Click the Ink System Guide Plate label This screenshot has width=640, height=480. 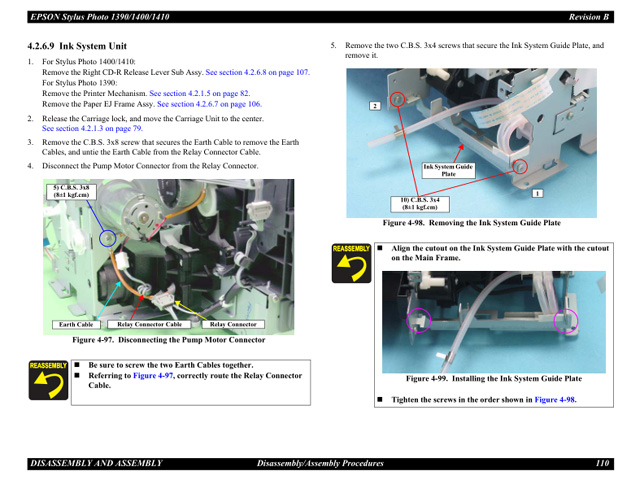click(448, 170)
